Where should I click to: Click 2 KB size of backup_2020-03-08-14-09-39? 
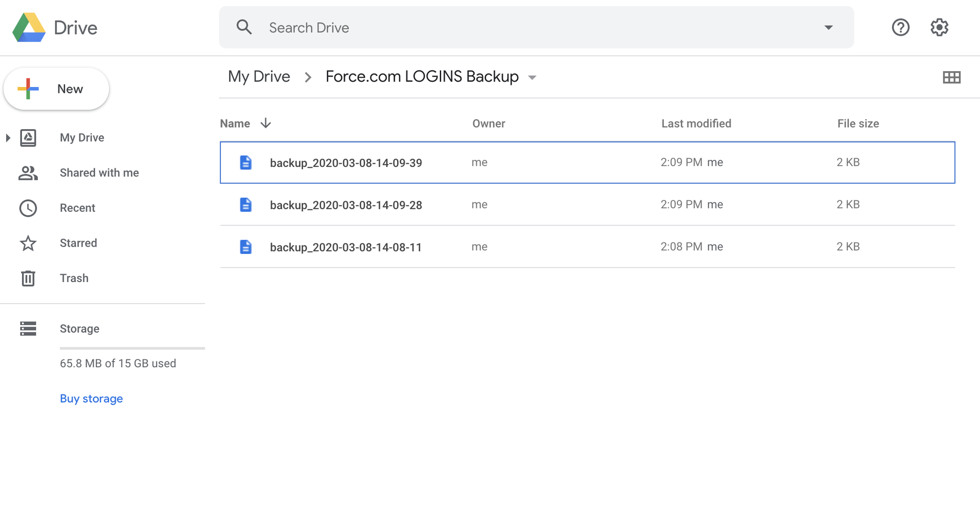coord(848,163)
